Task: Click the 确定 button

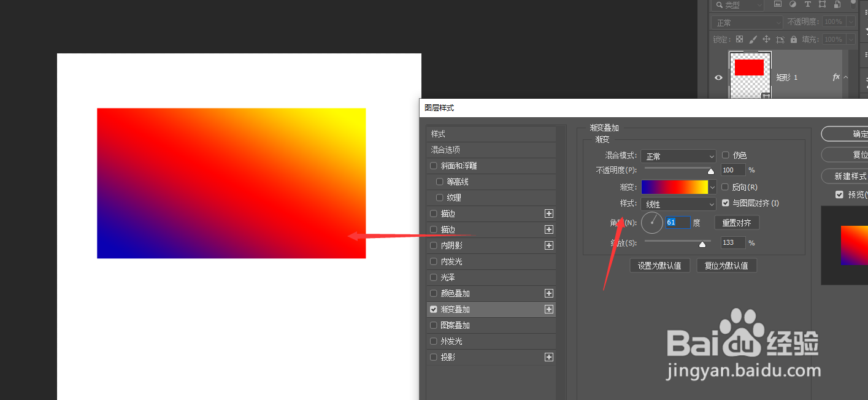Action: click(x=845, y=134)
